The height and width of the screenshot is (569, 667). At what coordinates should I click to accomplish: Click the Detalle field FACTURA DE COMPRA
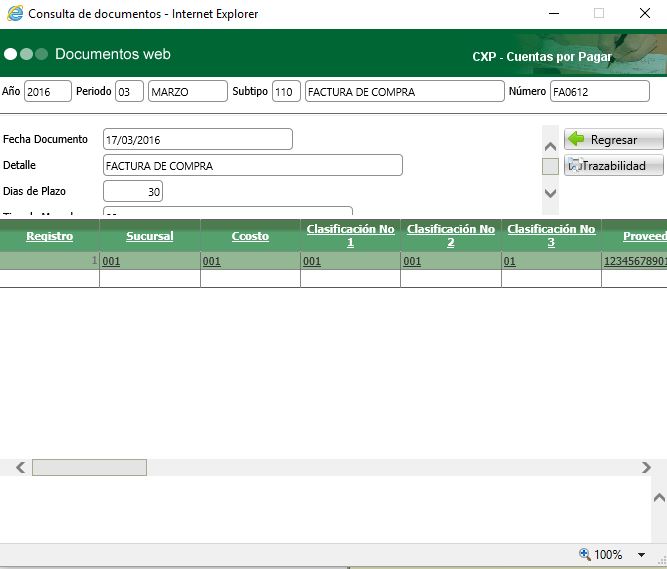point(253,165)
